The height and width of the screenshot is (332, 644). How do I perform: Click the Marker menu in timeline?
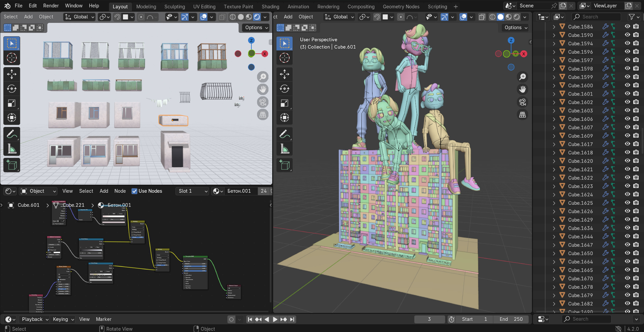[x=103, y=319]
